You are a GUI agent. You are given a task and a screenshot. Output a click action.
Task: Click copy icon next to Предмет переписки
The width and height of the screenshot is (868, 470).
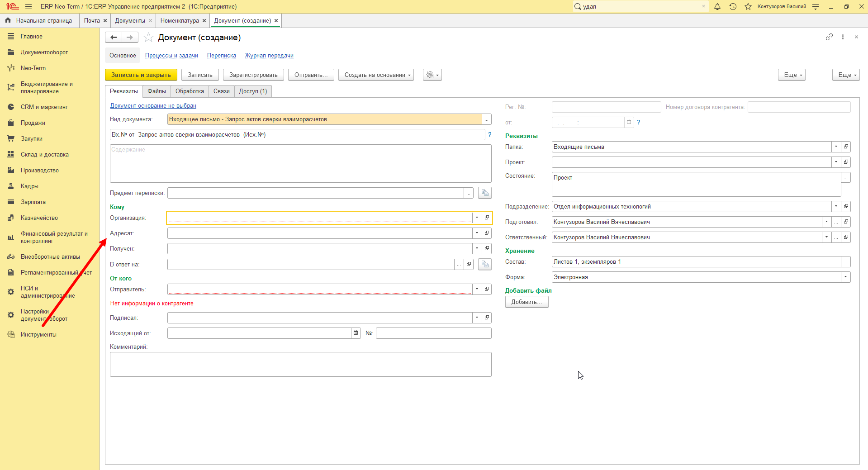tap(485, 193)
